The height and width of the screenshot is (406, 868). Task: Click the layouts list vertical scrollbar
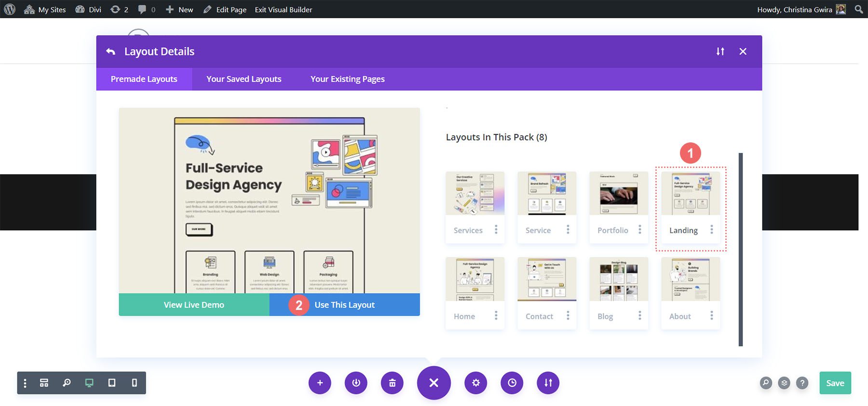pos(741,249)
